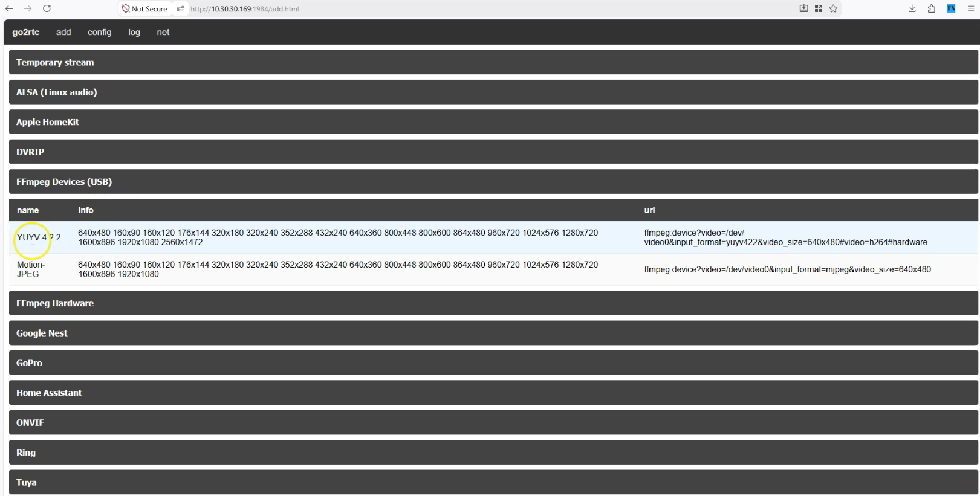
Task: Open the browser extensions menu
Action: pyautogui.click(x=931, y=8)
